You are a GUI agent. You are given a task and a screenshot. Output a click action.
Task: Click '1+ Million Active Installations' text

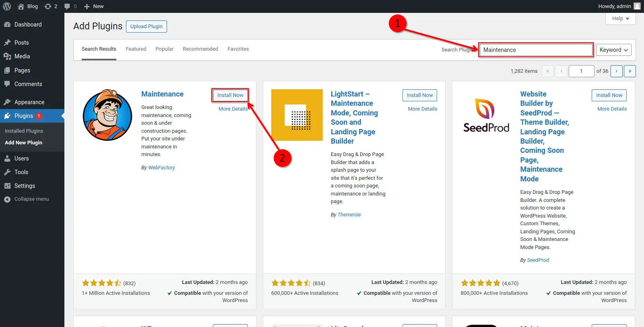click(x=116, y=293)
